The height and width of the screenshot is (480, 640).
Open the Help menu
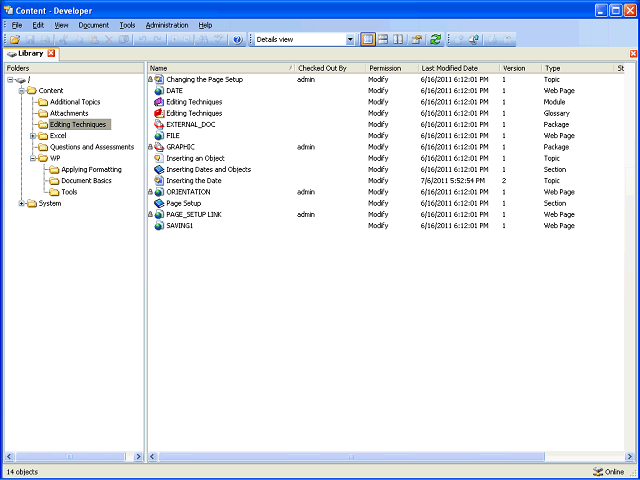point(205,25)
